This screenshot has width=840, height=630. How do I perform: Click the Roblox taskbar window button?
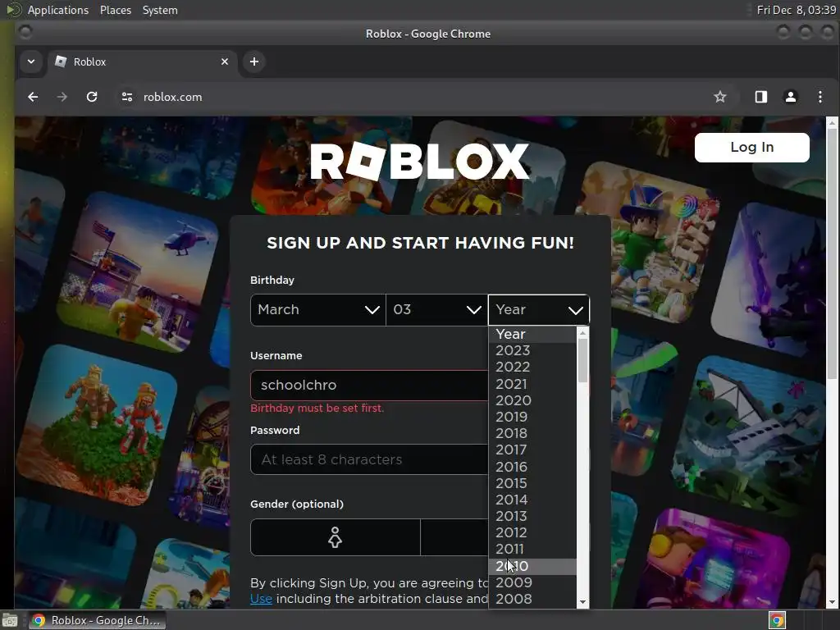(98, 620)
